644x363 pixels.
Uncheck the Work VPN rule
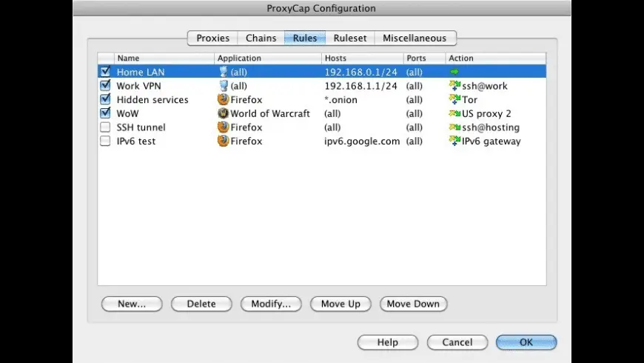105,85
